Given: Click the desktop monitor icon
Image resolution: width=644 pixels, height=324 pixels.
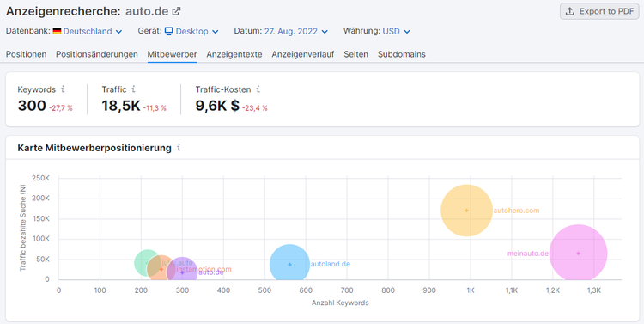Looking at the screenshot, I should [169, 31].
